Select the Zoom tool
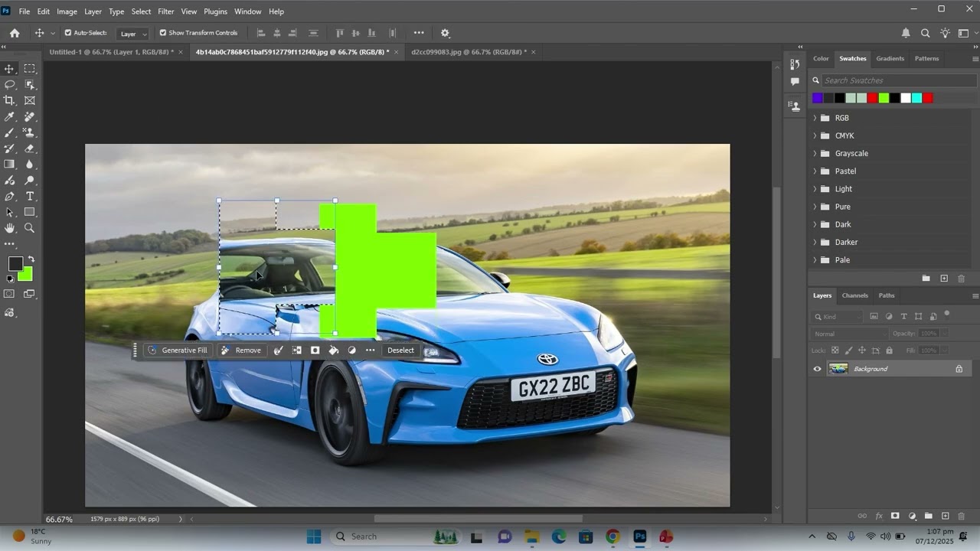980x551 pixels. pyautogui.click(x=30, y=228)
